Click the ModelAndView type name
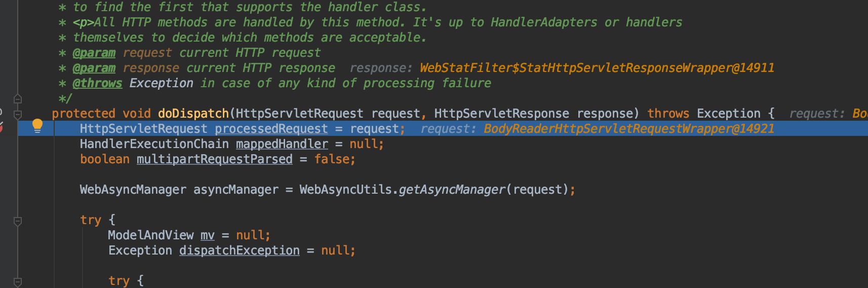Viewport: 868px width, 288px height. (151, 235)
